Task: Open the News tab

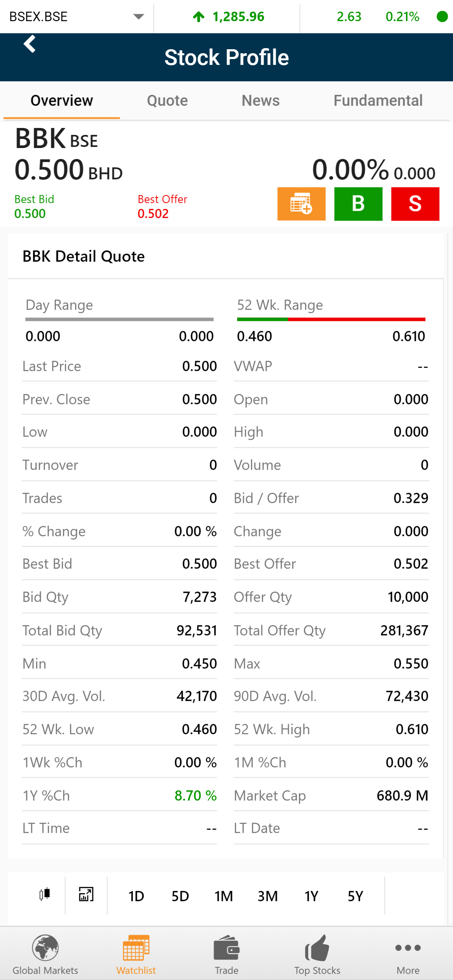Action: click(261, 100)
